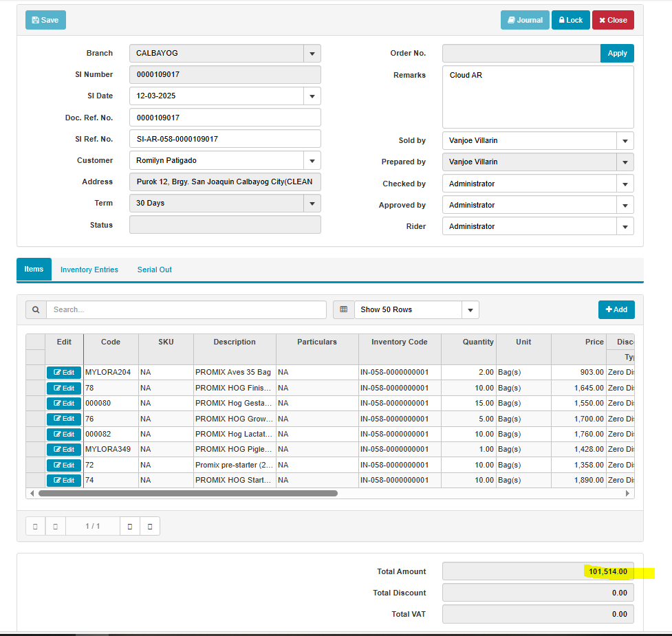
Task: Open the Sold by dropdown
Action: tap(625, 141)
